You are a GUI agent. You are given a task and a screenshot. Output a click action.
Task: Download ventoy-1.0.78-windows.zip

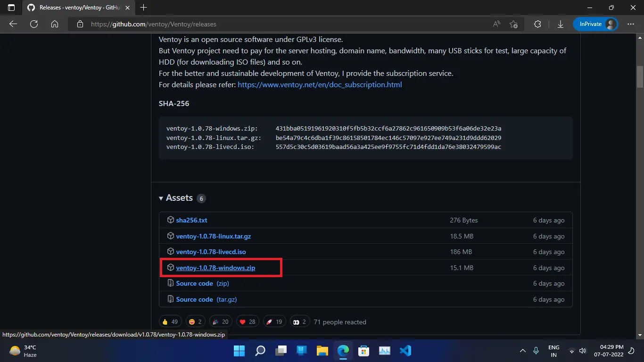pyautogui.click(x=215, y=268)
